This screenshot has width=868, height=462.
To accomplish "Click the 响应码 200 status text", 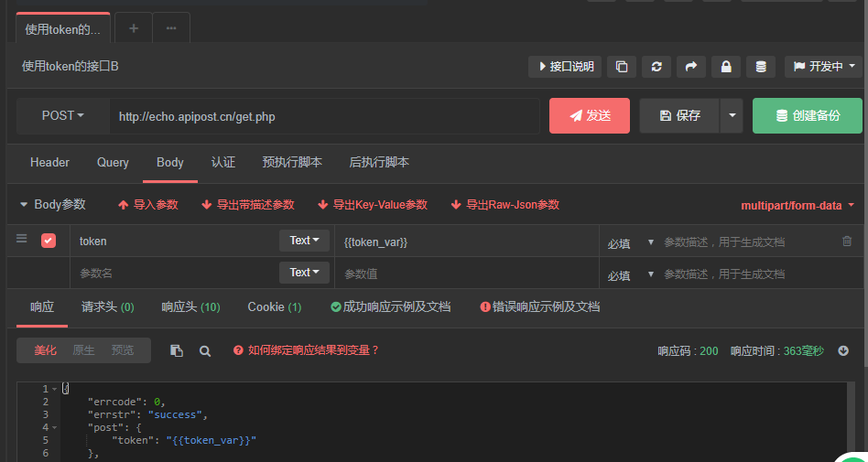I will [689, 350].
